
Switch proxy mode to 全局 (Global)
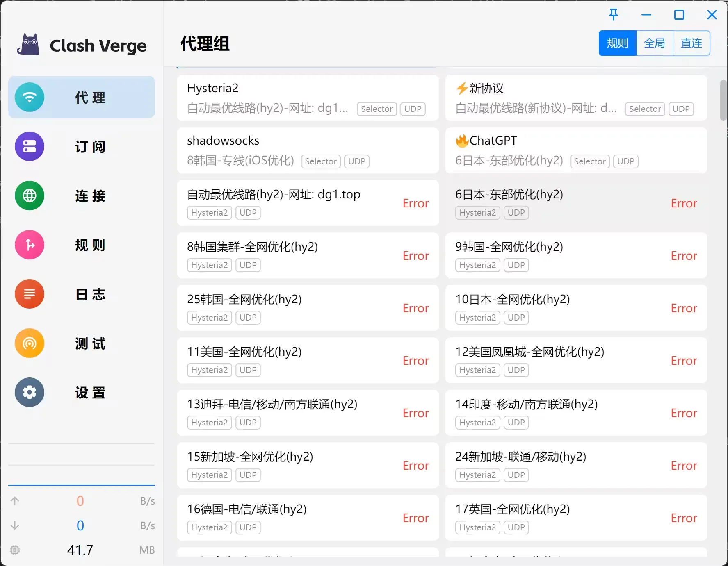tap(654, 43)
